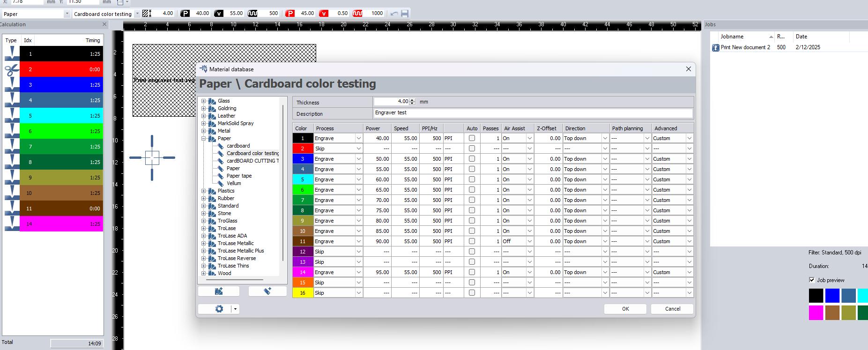Expand the TroLase Metallic Plus tree node
Viewport: 868px width, 350px height.
point(204,251)
